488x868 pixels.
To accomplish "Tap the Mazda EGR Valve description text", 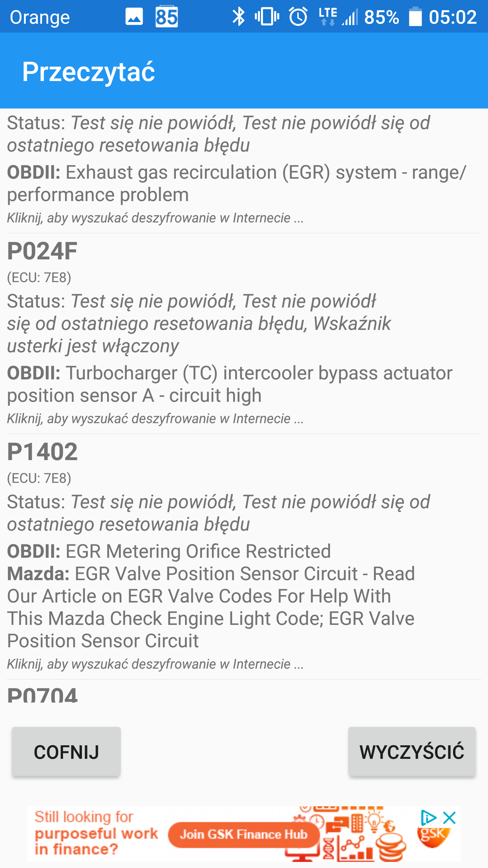I will coord(211,607).
